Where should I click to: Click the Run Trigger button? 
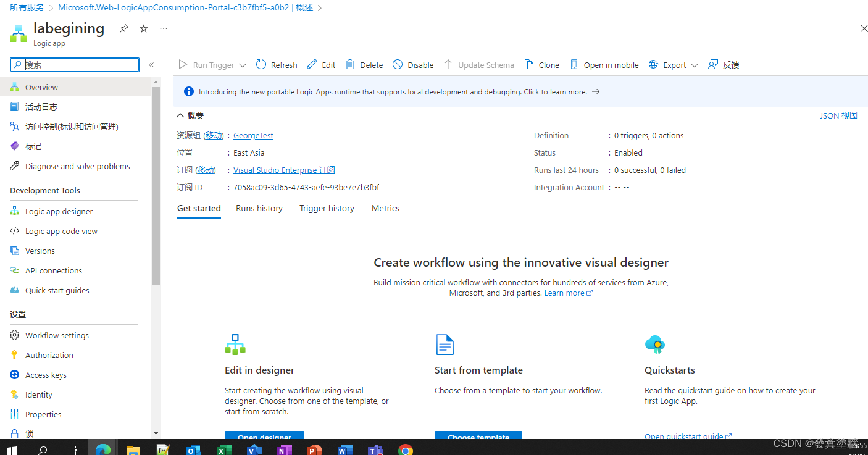click(x=207, y=65)
